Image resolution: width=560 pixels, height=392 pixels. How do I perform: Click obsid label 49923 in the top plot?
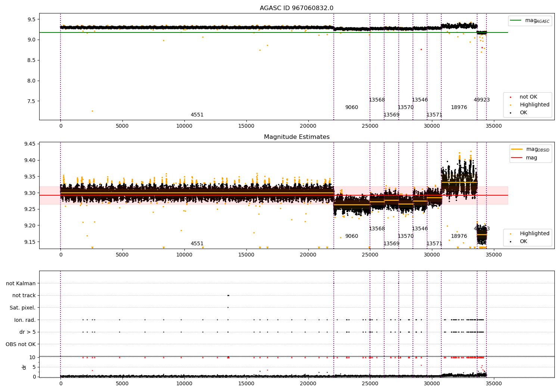coord(482,100)
